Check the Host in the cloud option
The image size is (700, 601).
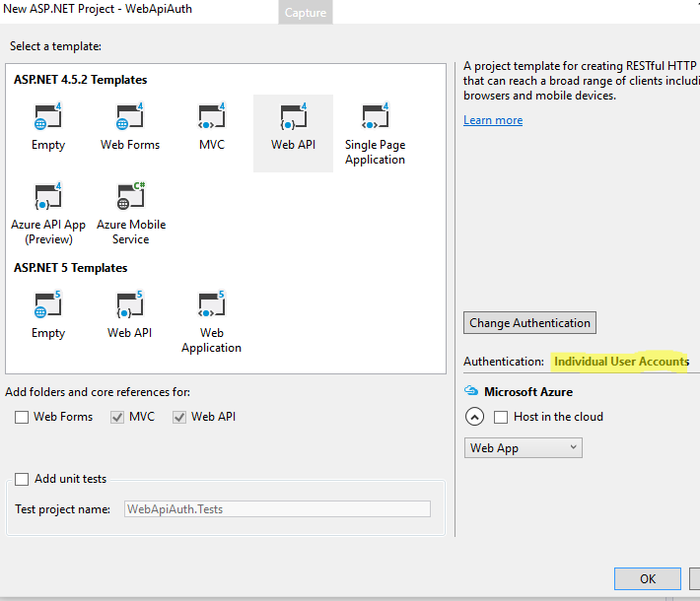click(501, 417)
